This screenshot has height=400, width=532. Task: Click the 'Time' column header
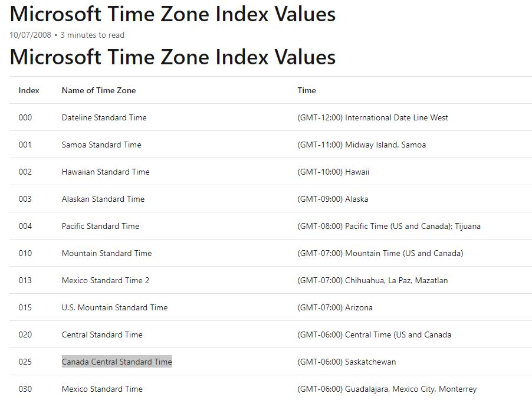point(307,90)
